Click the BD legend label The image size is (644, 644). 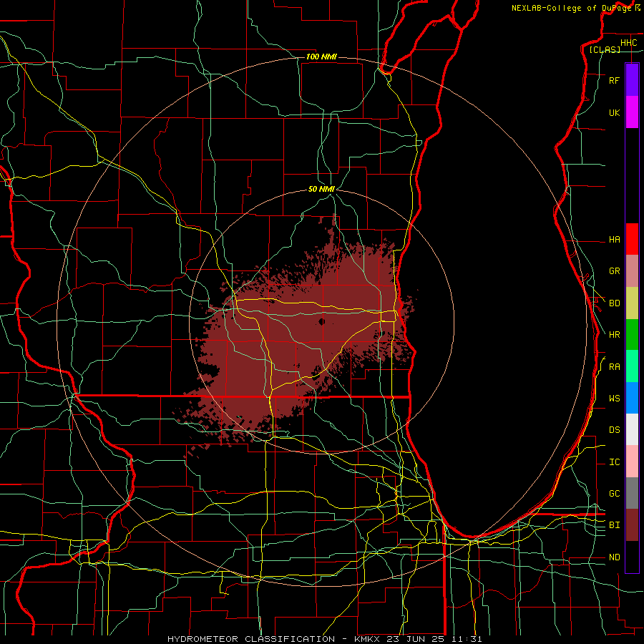click(x=614, y=303)
